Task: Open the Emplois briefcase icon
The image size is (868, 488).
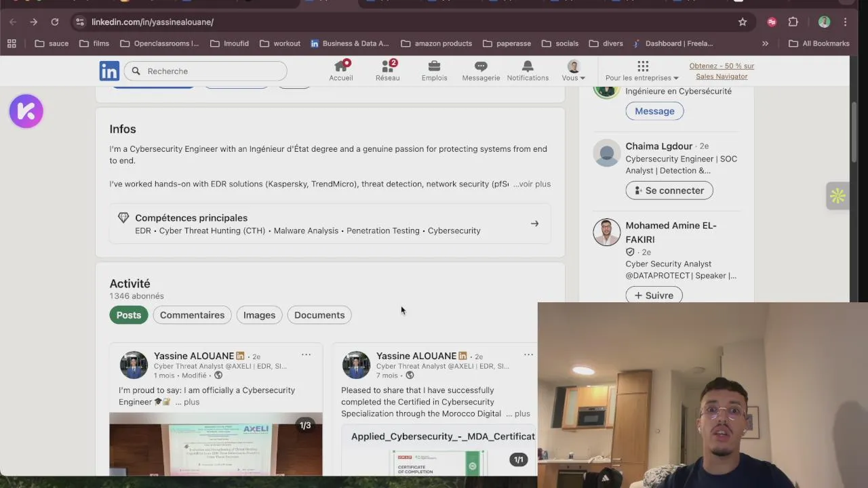Action: pos(434,70)
